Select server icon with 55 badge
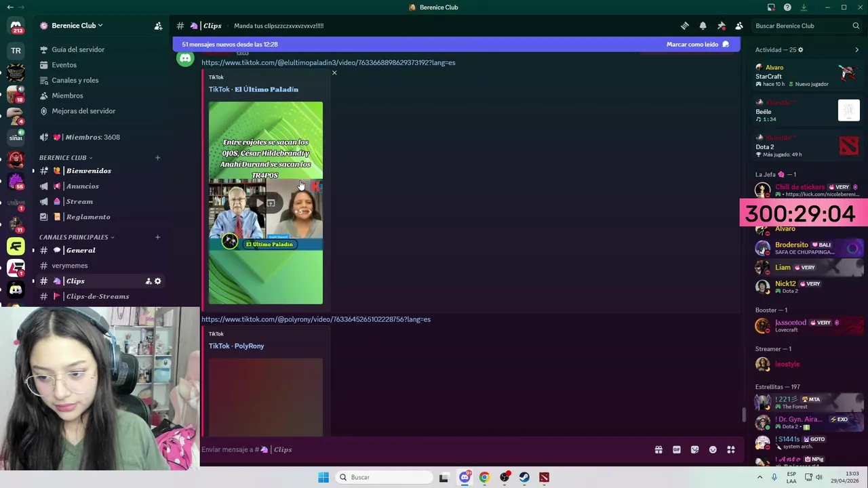Screen dimensions: 868x488 point(16,181)
